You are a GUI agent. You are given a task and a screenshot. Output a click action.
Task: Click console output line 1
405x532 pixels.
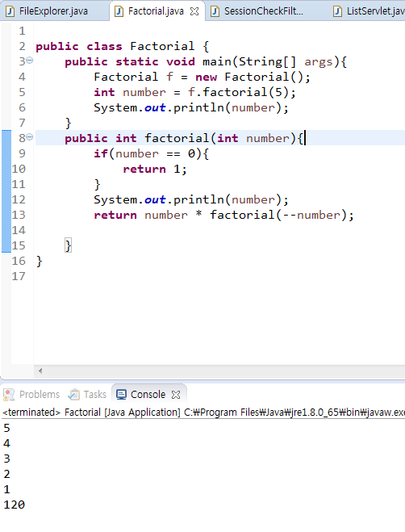6,489
